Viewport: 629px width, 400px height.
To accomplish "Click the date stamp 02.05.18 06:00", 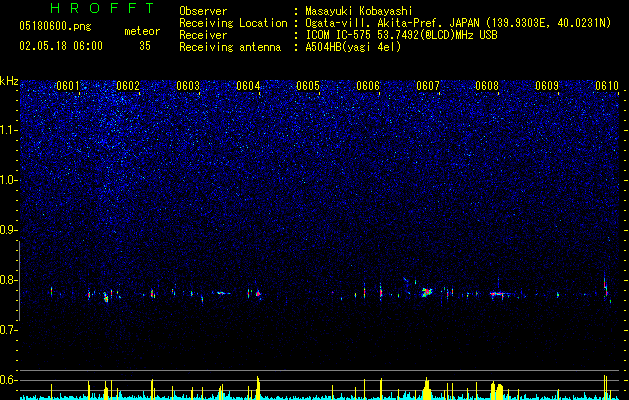I will pos(61,46).
